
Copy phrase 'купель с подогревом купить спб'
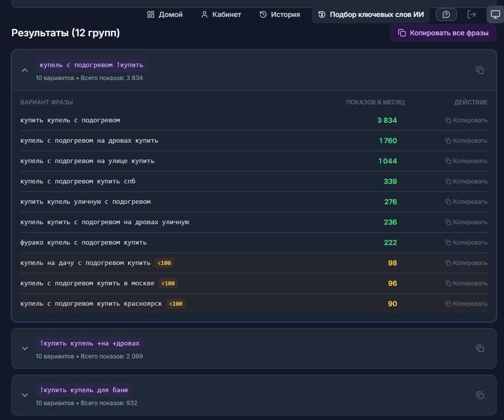tap(466, 181)
